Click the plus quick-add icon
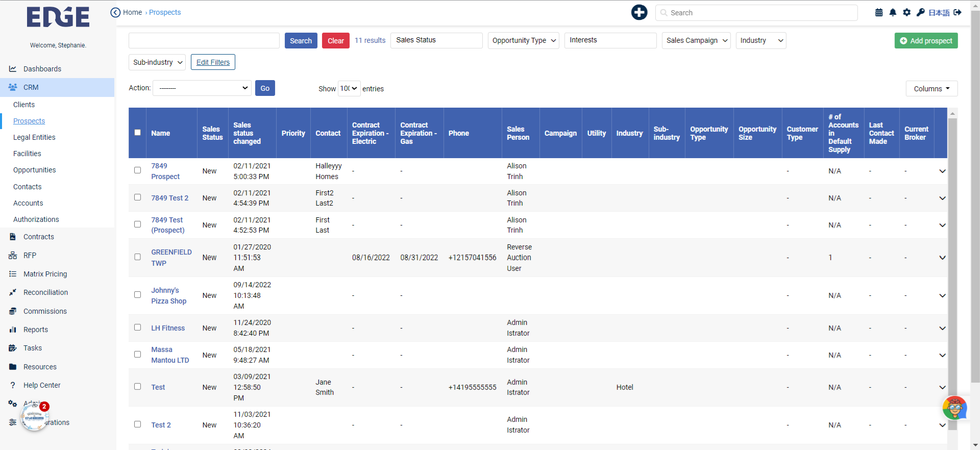Image resolution: width=980 pixels, height=450 pixels. (639, 12)
